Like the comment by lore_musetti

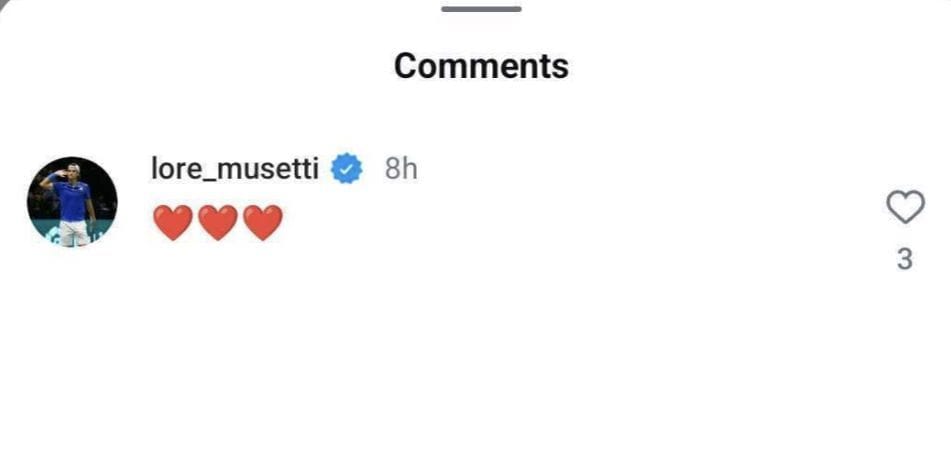pyautogui.click(x=905, y=207)
